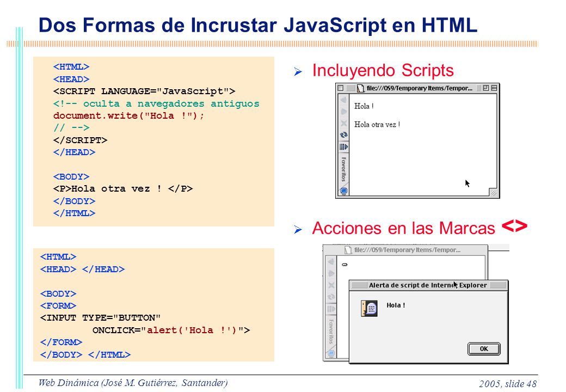The width and height of the screenshot is (566, 392).
Task: Click OK in the Internet Explorer alert
Action: [x=484, y=348]
